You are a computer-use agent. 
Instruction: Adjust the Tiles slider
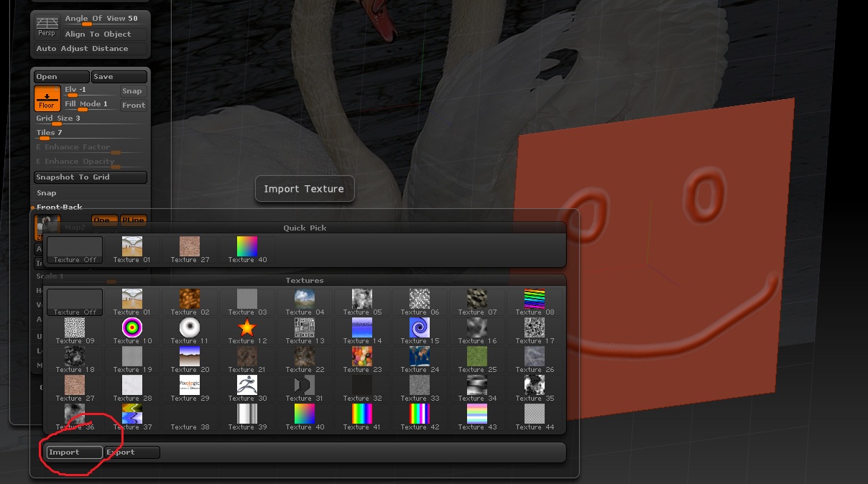91,134
